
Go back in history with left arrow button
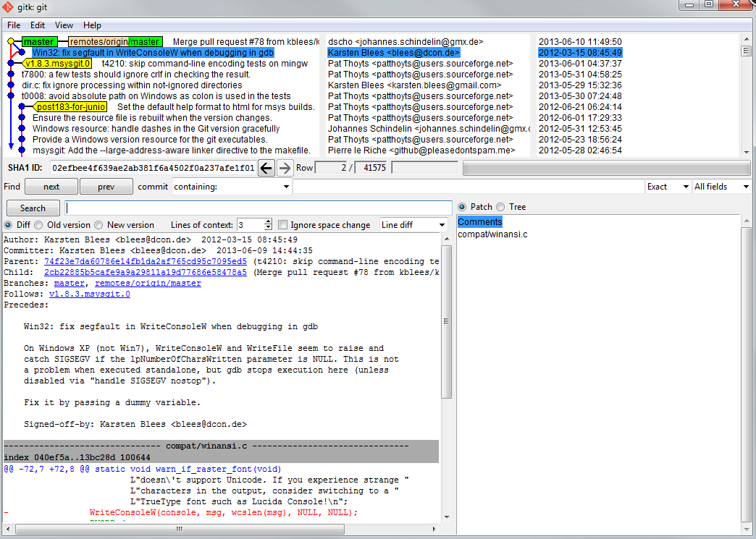266,168
